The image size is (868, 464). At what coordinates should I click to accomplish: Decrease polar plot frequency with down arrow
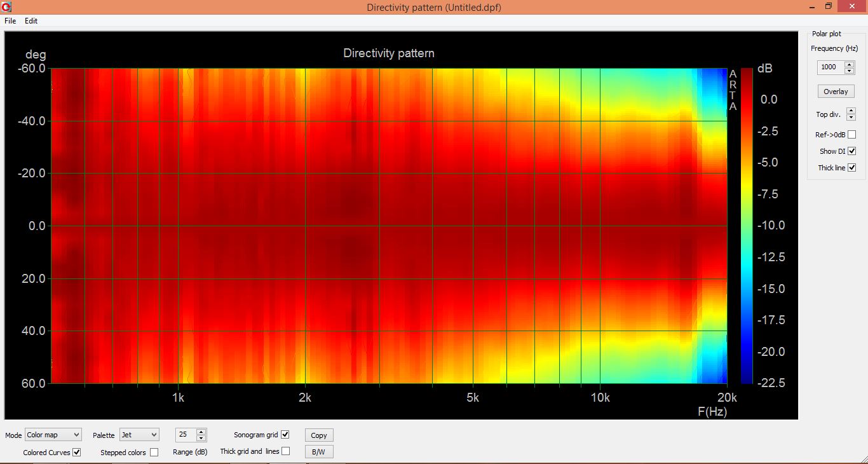point(850,70)
